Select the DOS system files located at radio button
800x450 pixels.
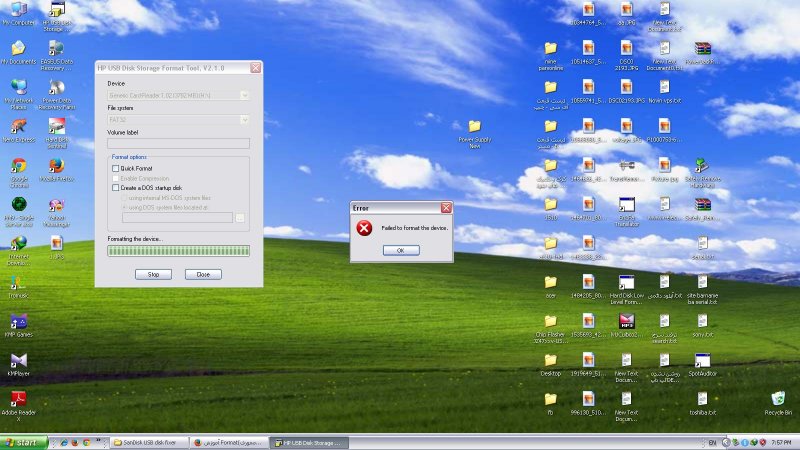click(124, 208)
